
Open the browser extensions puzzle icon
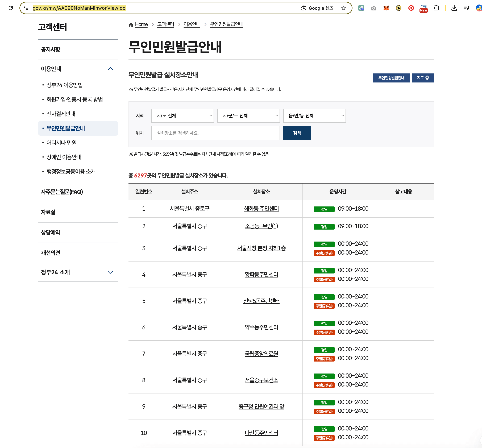point(436,8)
